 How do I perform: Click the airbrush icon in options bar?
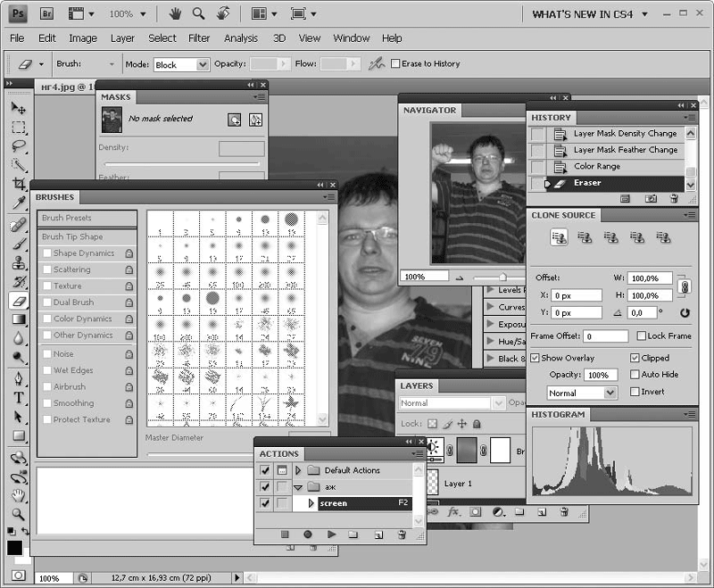click(378, 64)
